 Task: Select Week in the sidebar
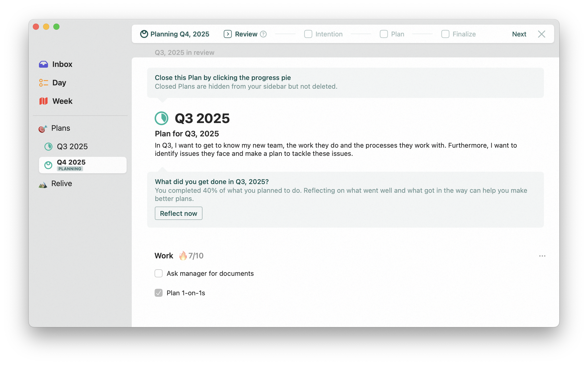click(62, 101)
